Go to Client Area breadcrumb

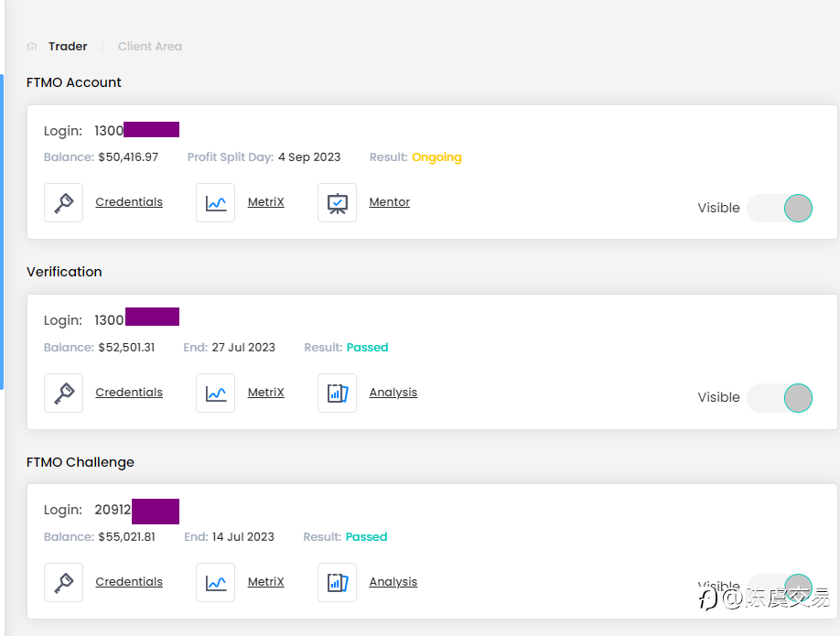tap(150, 47)
